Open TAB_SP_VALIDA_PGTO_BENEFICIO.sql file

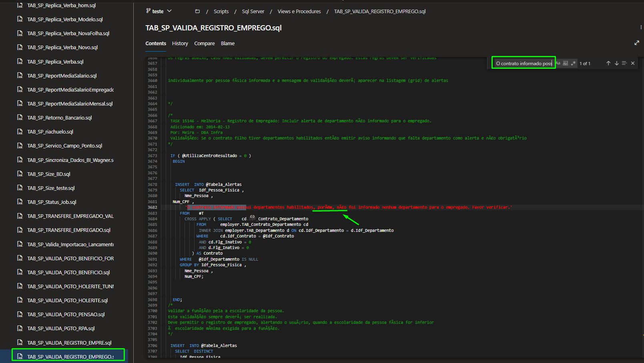[x=68, y=272]
